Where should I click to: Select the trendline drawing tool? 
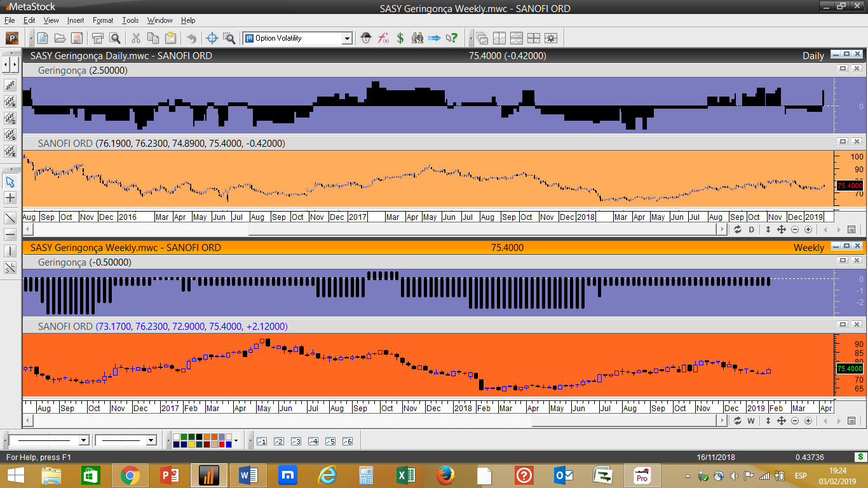pyautogui.click(x=10, y=218)
